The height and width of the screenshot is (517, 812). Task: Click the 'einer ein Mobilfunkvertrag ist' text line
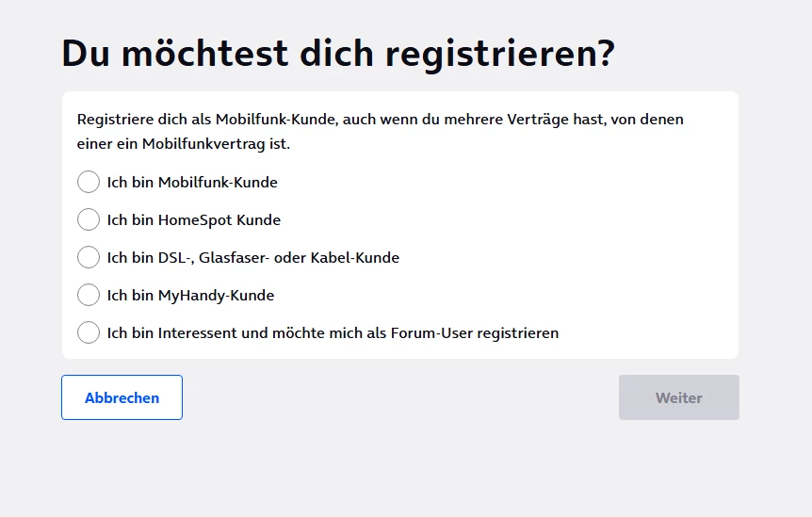[x=183, y=144]
